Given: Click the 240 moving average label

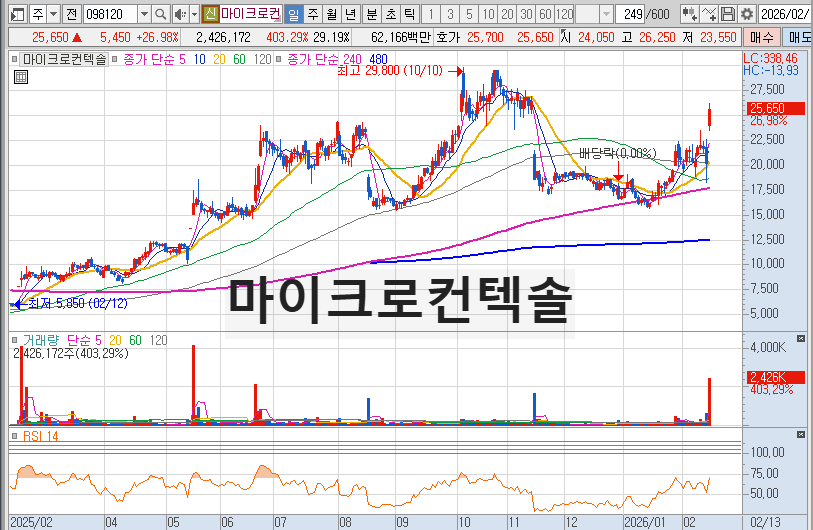Looking at the screenshot, I should [352, 60].
